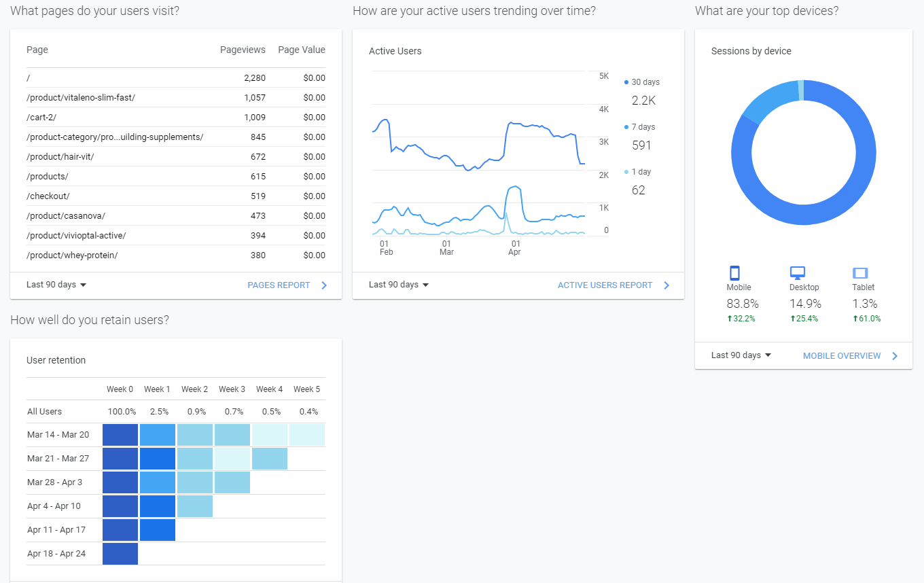
Task: Open Last 90 days dropdown in Active Users card
Action: (x=399, y=285)
